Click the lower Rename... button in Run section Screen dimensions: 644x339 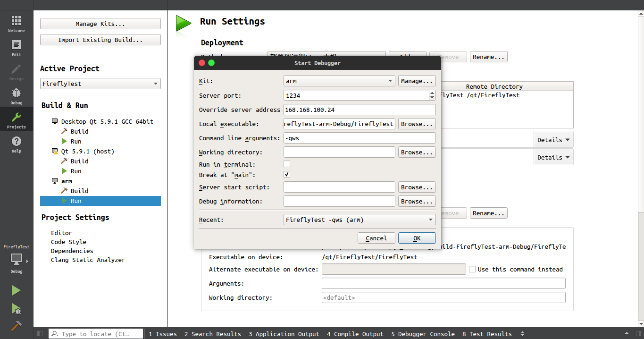(489, 213)
